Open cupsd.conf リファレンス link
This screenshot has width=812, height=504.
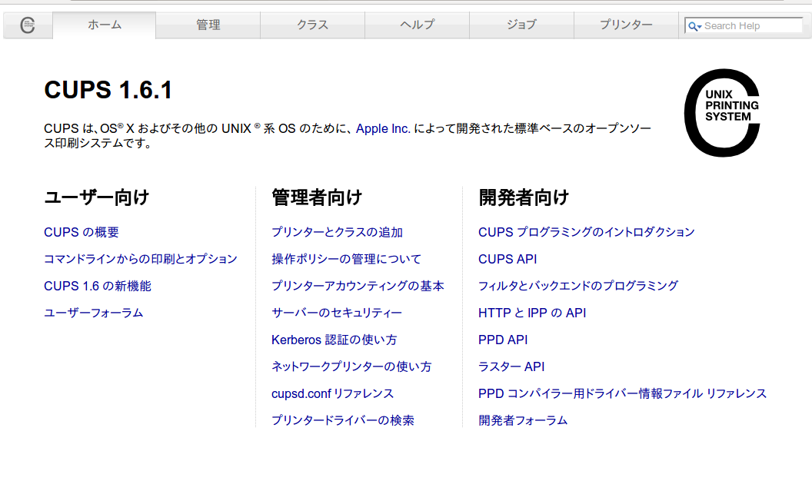(x=332, y=393)
